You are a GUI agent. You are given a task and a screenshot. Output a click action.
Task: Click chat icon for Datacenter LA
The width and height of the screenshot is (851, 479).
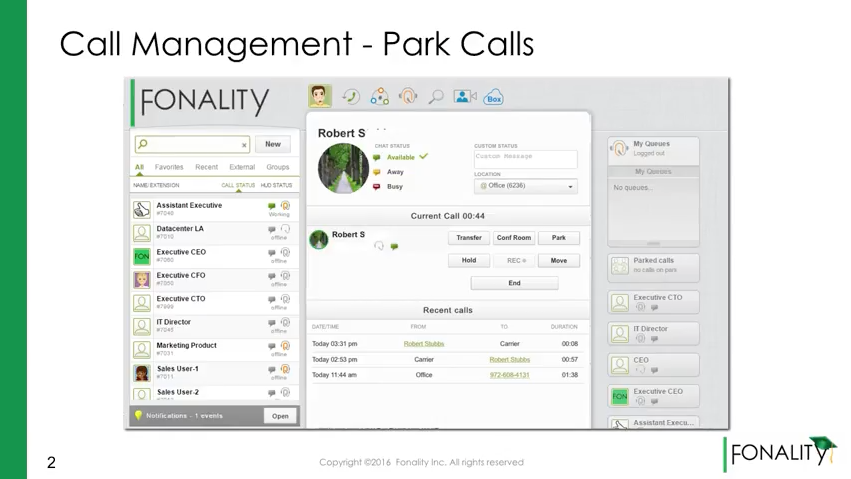(x=271, y=229)
